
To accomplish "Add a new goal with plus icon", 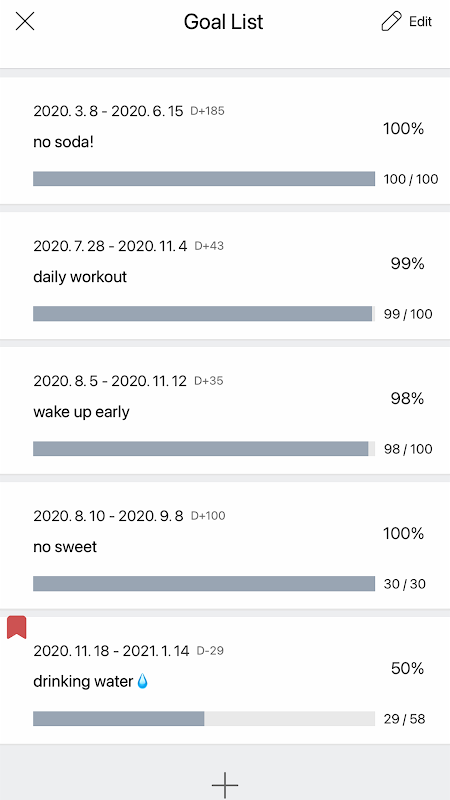I will click(225, 784).
